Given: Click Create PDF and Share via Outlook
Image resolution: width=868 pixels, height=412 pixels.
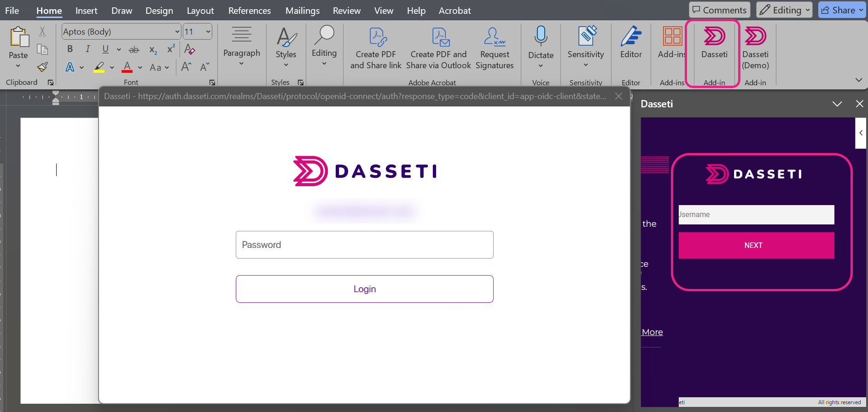Looking at the screenshot, I should 438,48.
